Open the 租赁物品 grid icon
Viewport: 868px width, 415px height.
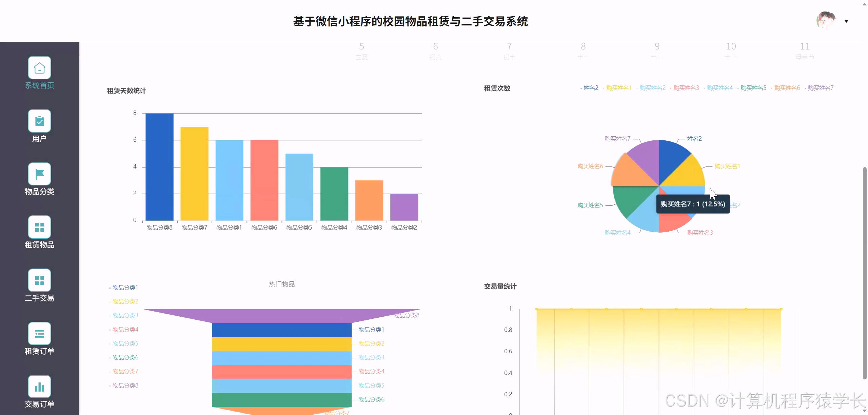tap(39, 226)
